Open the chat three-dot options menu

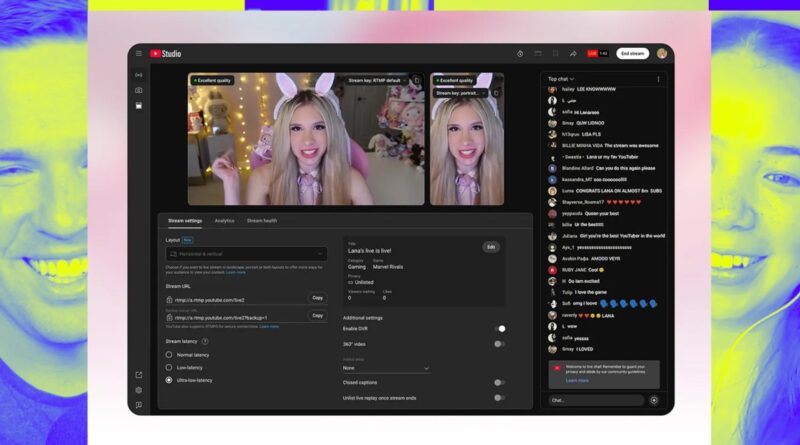coord(658,79)
